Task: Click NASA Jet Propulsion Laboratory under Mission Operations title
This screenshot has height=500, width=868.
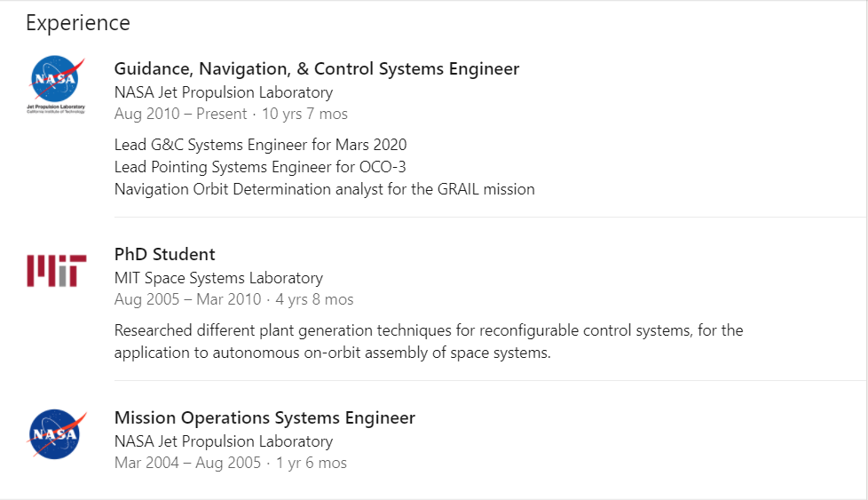Action: (x=224, y=441)
